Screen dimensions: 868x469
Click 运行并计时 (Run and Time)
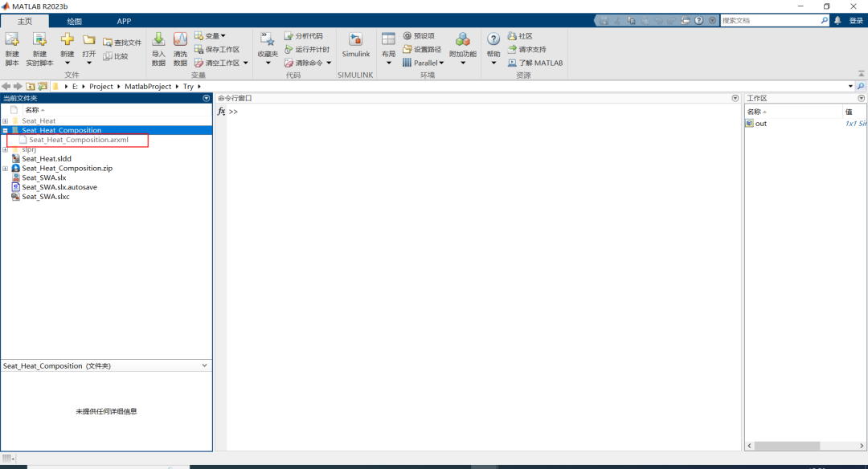tap(307, 49)
